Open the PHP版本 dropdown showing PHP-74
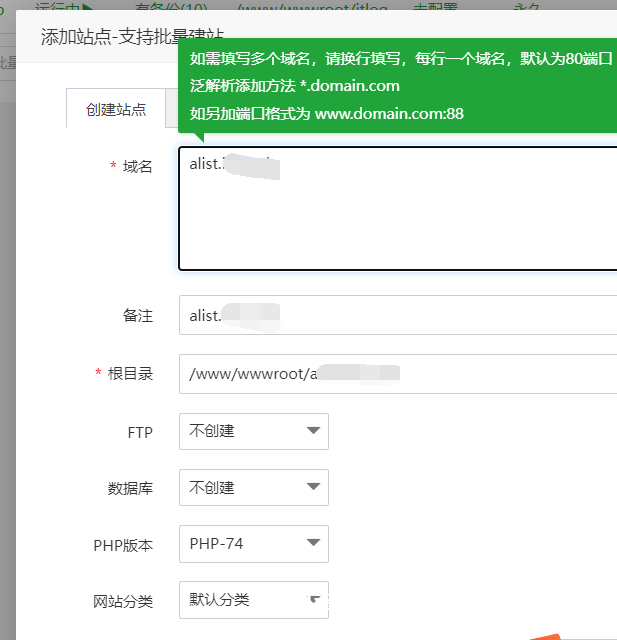 coord(254,544)
